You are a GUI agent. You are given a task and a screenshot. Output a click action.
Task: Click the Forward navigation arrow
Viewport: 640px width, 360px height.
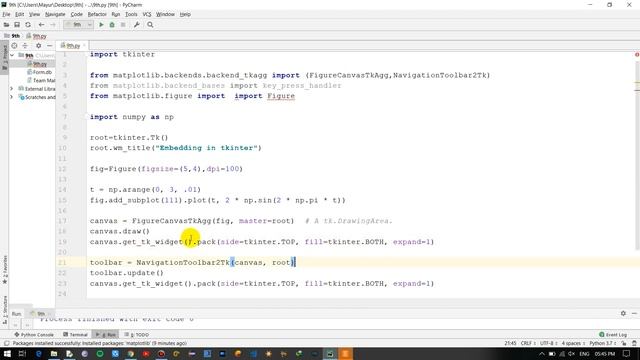point(52,25)
